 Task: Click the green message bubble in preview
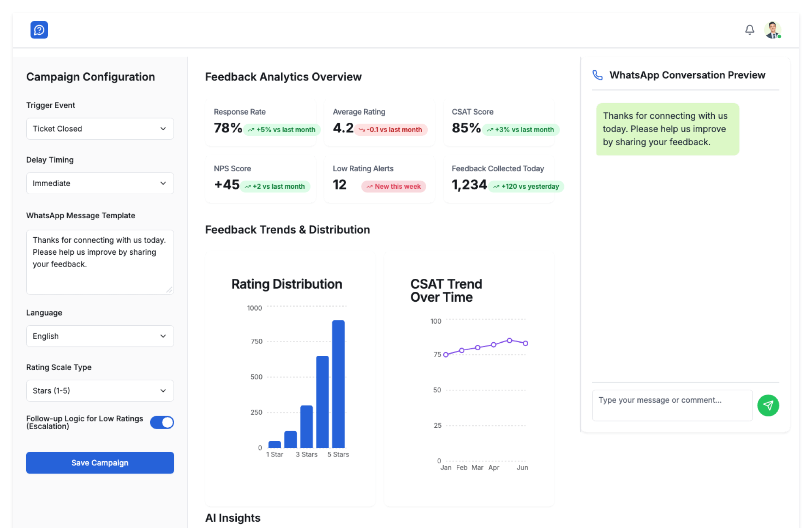pos(667,129)
